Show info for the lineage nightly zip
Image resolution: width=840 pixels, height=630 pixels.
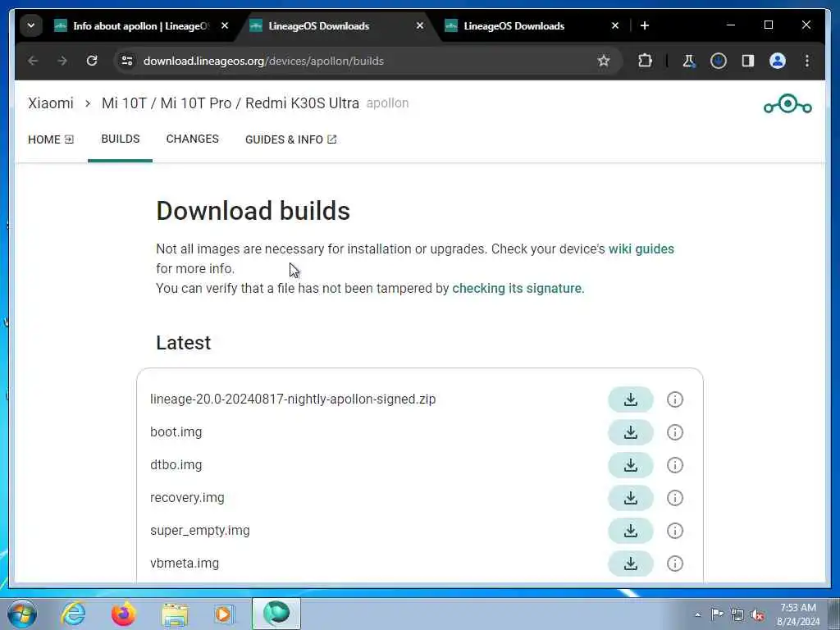coord(675,399)
